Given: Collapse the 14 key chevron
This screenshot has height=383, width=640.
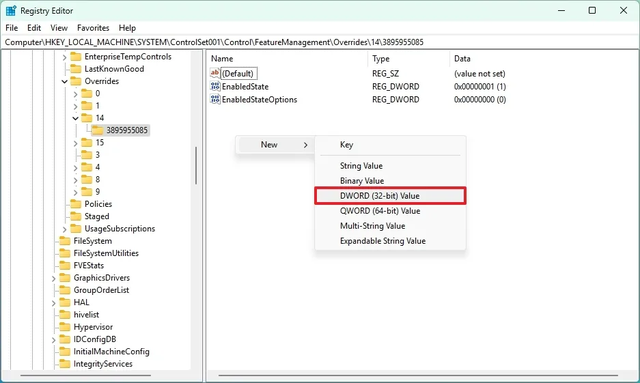Looking at the screenshot, I should point(76,118).
